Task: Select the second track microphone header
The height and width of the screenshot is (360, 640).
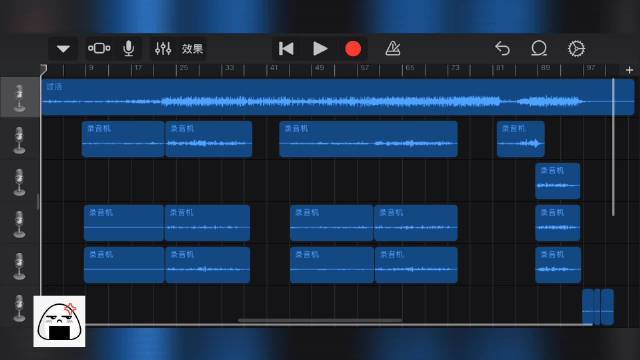Action: (x=19, y=140)
